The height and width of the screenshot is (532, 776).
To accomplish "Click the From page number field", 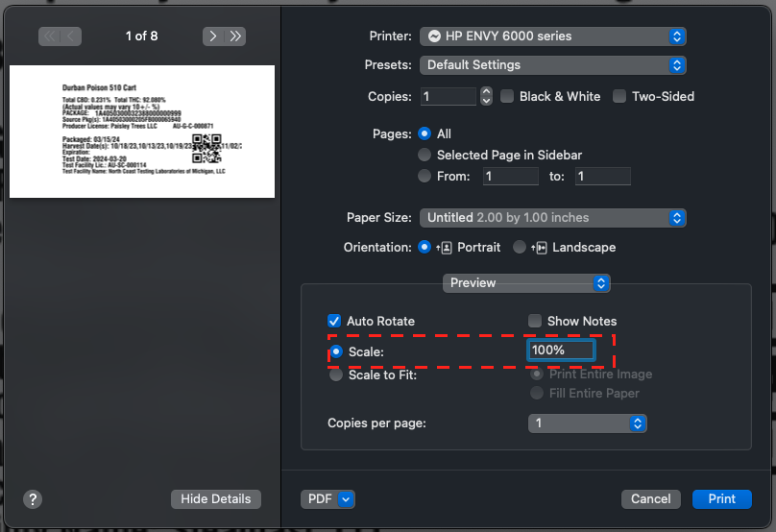I will point(511,176).
